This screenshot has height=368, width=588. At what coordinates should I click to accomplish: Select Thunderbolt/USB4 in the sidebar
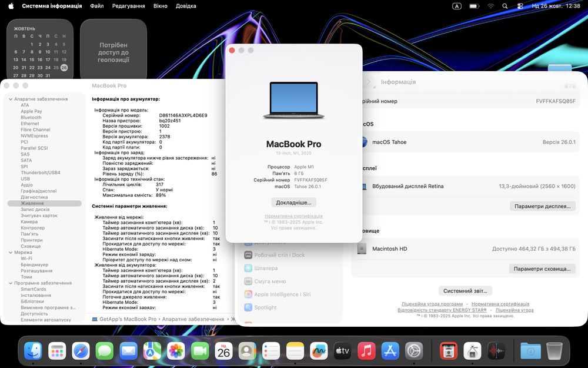pyautogui.click(x=41, y=173)
